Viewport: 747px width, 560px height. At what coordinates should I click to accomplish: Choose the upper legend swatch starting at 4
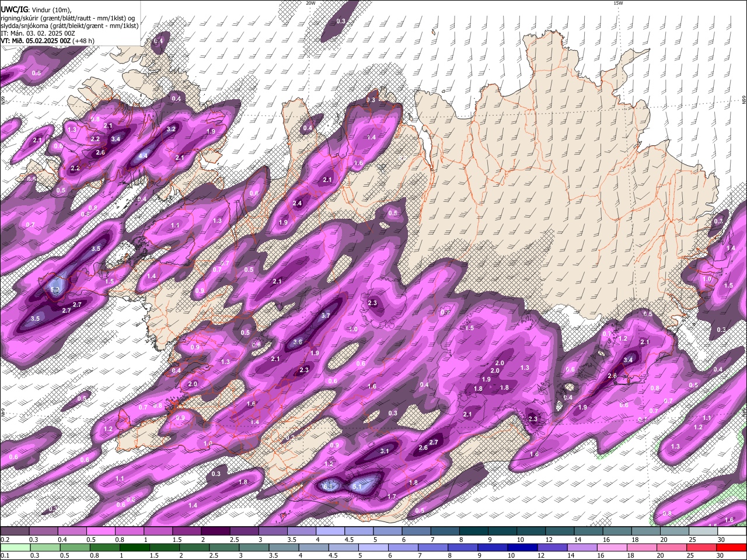point(329,531)
